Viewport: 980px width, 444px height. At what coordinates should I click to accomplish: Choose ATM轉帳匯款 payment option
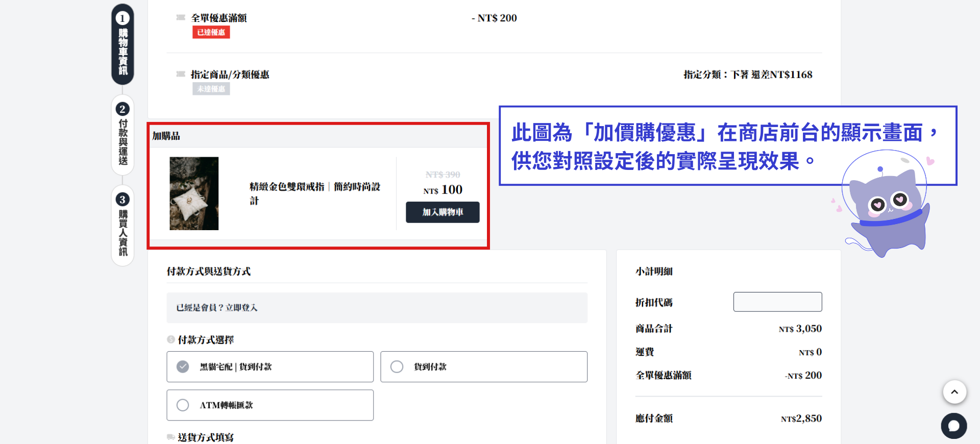[270, 405]
